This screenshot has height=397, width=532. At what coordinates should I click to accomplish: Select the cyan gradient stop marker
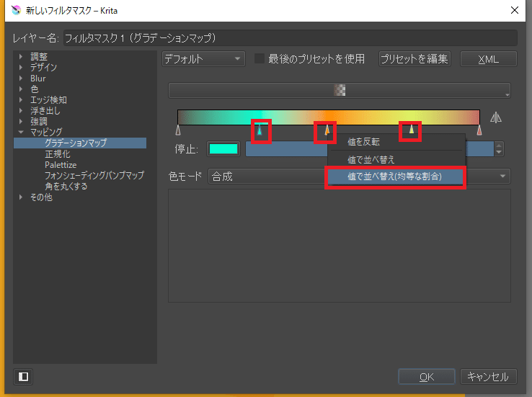[x=260, y=130]
